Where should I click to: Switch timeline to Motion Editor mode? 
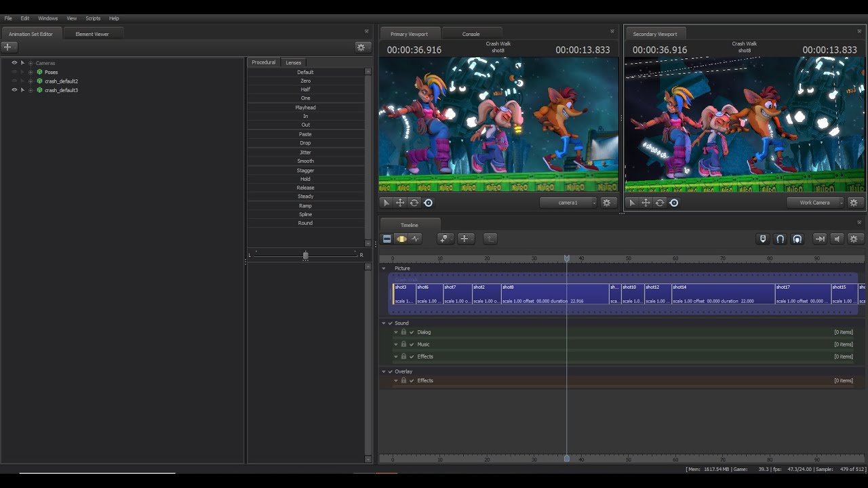(401, 239)
